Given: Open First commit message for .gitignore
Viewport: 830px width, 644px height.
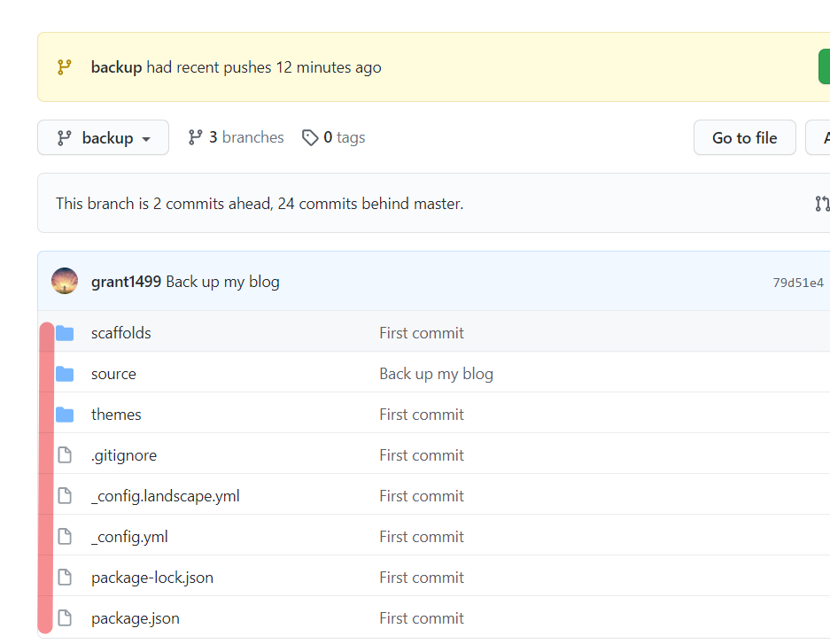Looking at the screenshot, I should [x=422, y=455].
